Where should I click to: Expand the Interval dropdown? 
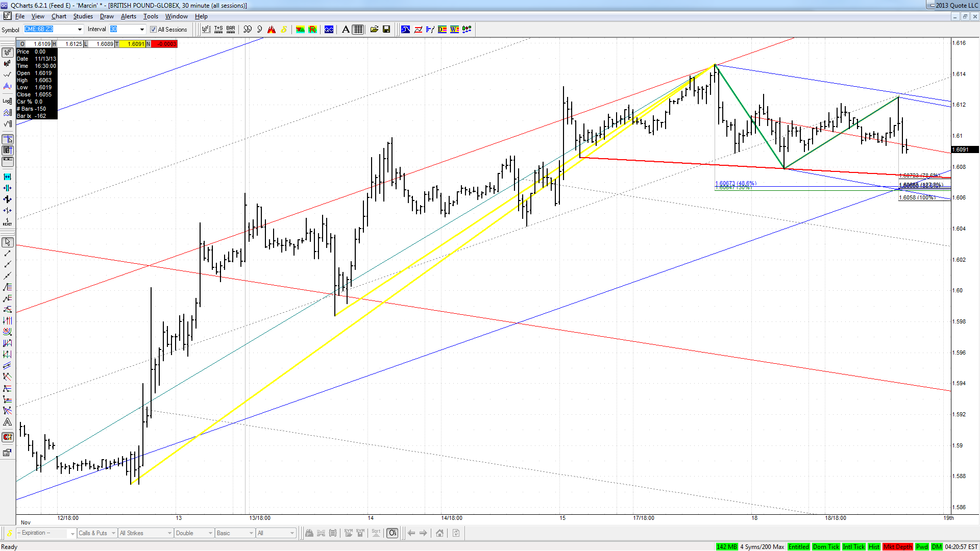coord(142,30)
